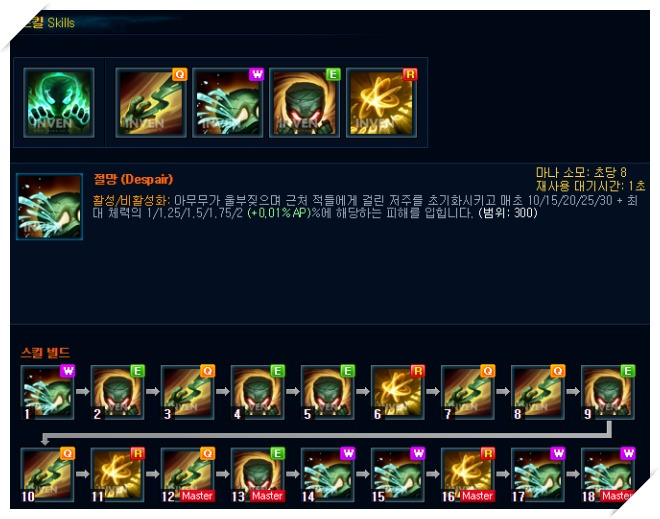Click step 12 Q icon marked Master
660x519 pixels.
(188, 475)
